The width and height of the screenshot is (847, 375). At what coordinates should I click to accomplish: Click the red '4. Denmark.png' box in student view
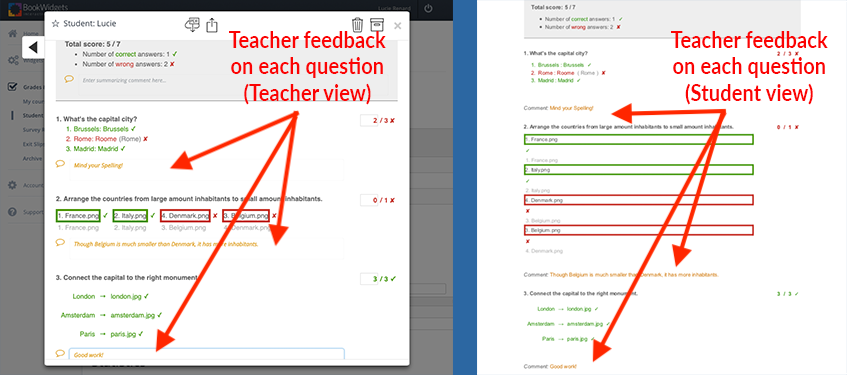point(638,200)
